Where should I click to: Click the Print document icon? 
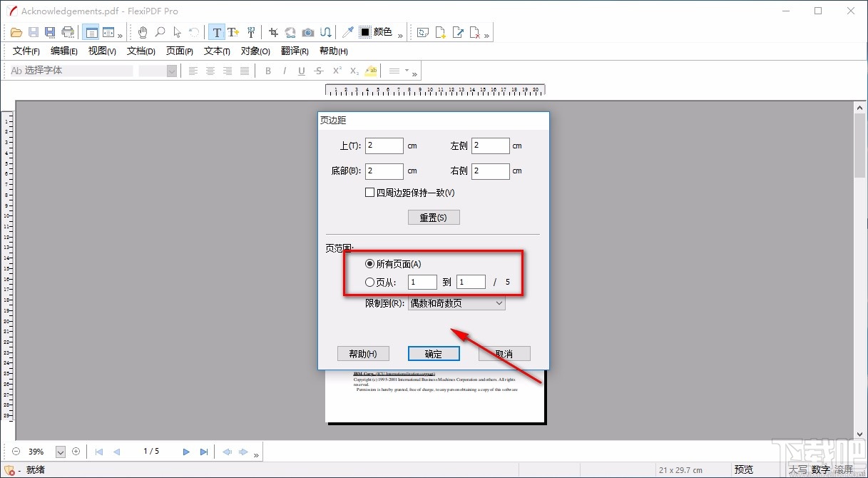tap(67, 31)
